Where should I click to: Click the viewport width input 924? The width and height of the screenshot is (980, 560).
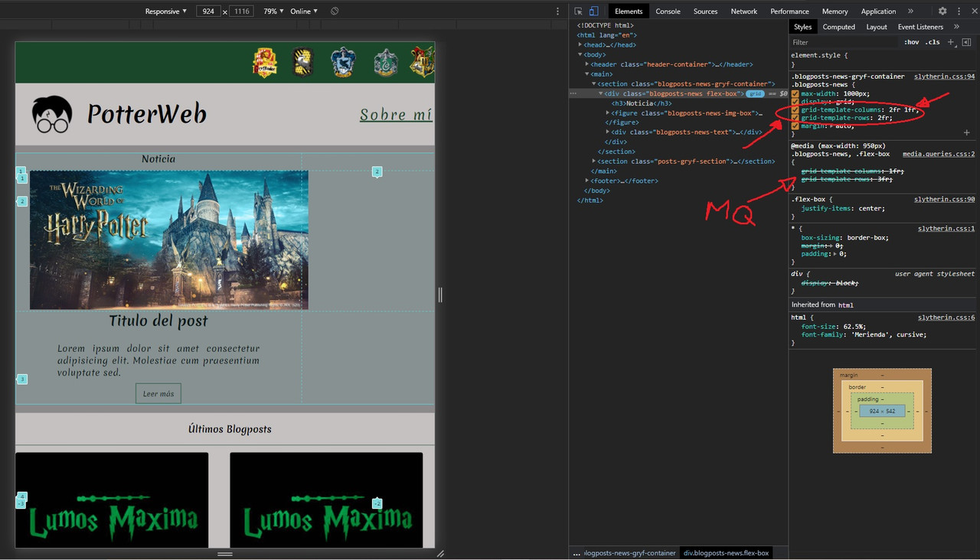click(208, 11)
